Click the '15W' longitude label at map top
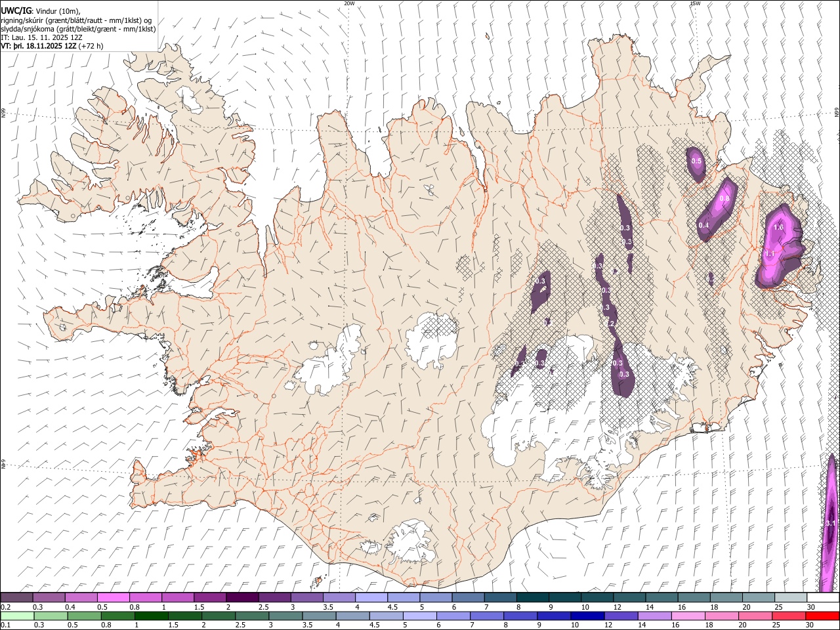Viewport: 840px width, 630px height. coord(694,3)
